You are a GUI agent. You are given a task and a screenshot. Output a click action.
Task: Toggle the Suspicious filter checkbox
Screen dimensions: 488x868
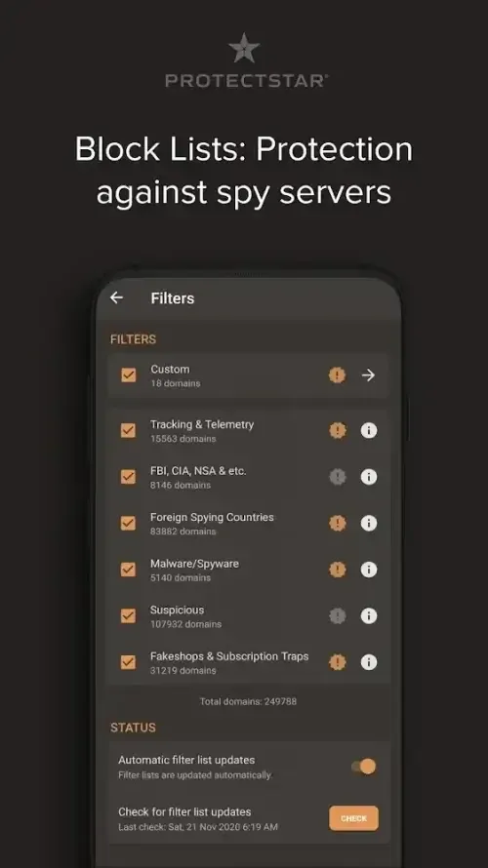128,615
